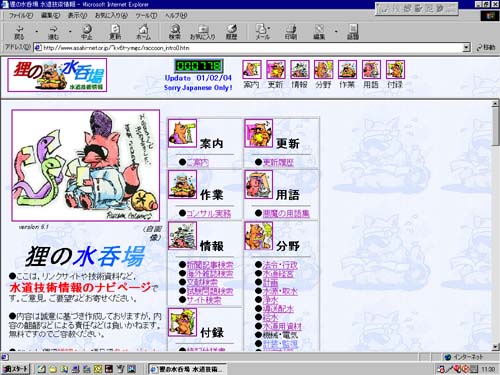
Task: Select the 案内 raccoon icon in top navigation
Action: tap(252, 69)
